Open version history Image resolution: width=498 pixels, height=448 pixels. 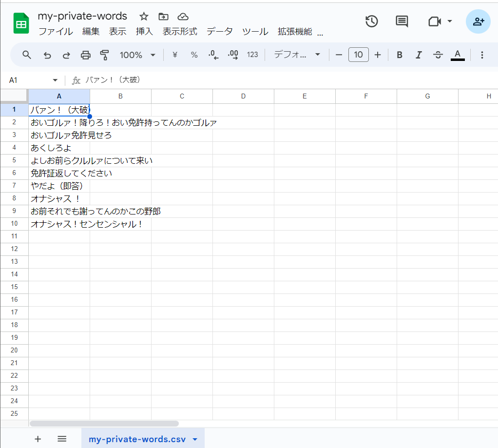pyautogui.click(x=371, y=21)
